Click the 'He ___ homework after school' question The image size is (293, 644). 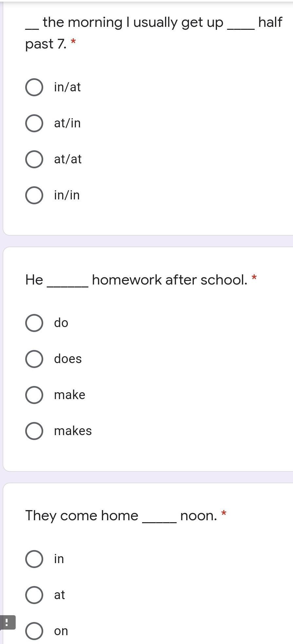tap(141, 280)
